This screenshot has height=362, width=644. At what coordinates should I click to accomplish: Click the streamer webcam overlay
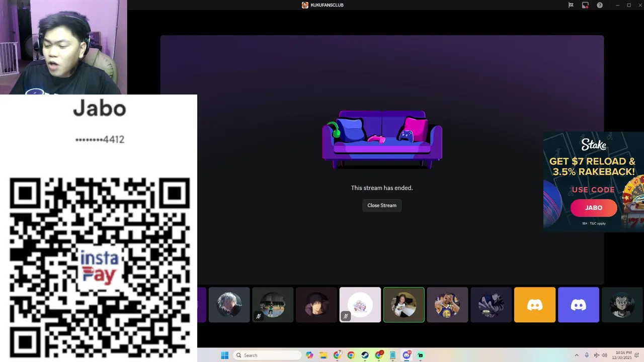coord(63,47)
